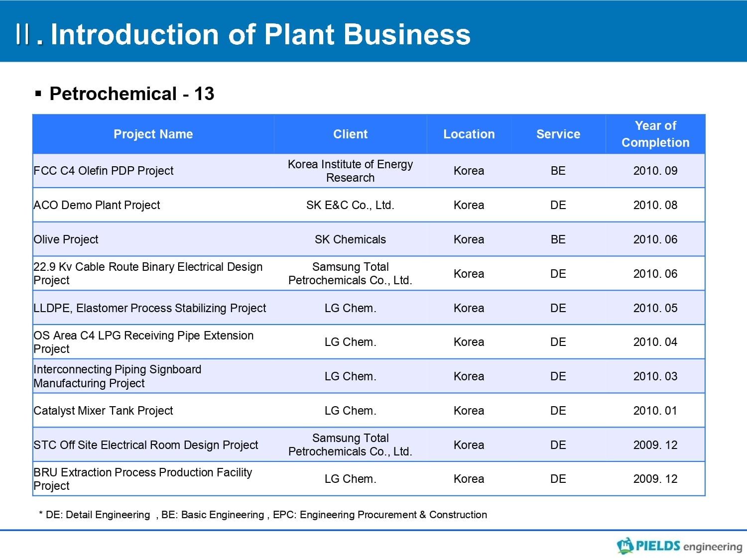Select the 'Client' column header
The image size is (747, 560).
[350, 134]
